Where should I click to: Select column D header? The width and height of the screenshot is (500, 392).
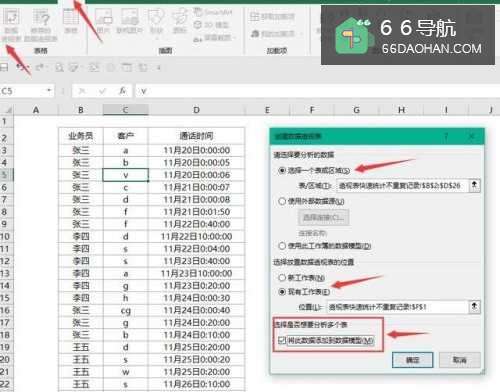[x=196, y=110]
